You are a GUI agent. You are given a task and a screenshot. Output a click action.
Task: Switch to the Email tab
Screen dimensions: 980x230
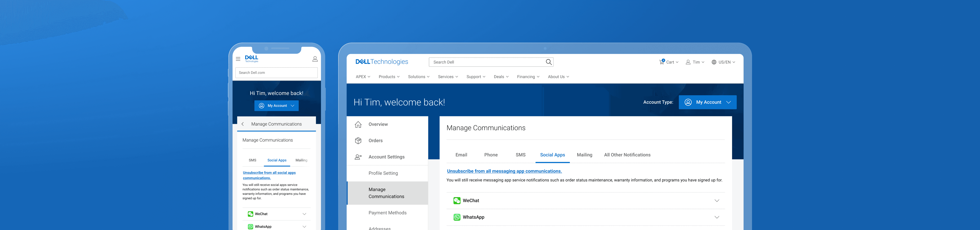point(461,155)
